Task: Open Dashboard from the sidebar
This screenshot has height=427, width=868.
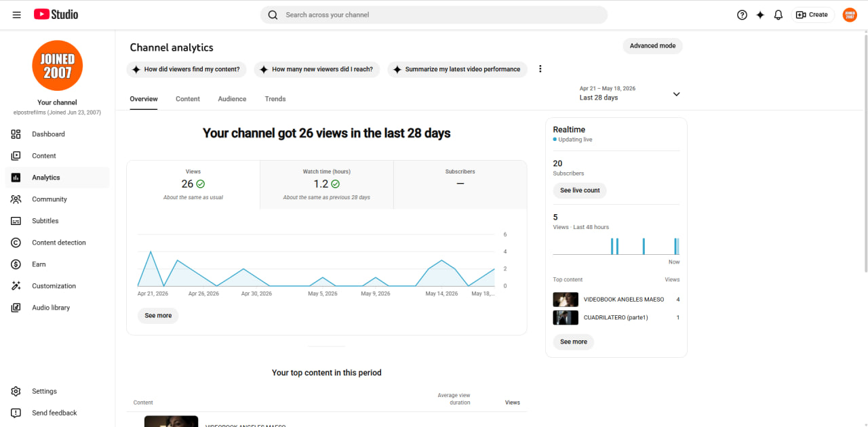Action: coord(57,134)
